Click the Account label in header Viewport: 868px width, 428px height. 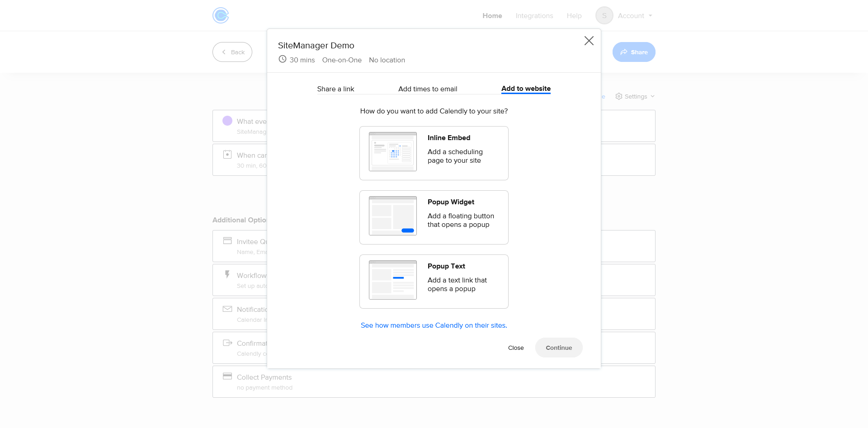click(x=631, y=16)
